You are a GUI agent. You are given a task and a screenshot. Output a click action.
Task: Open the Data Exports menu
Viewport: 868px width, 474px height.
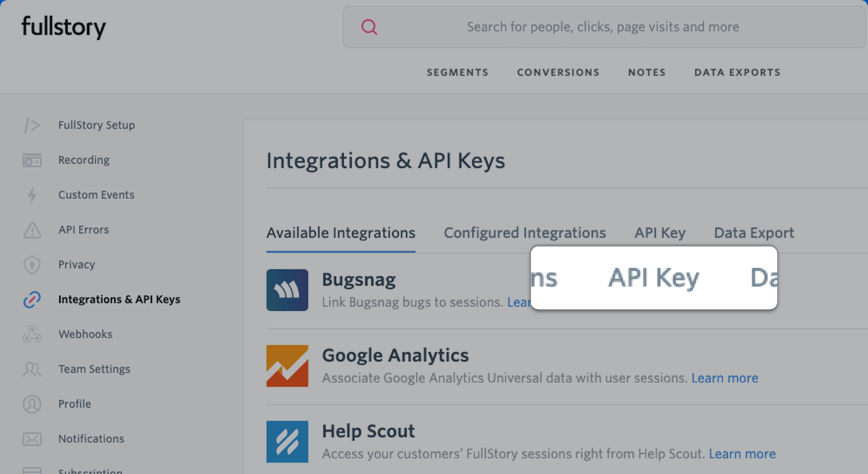coord(737,73)
